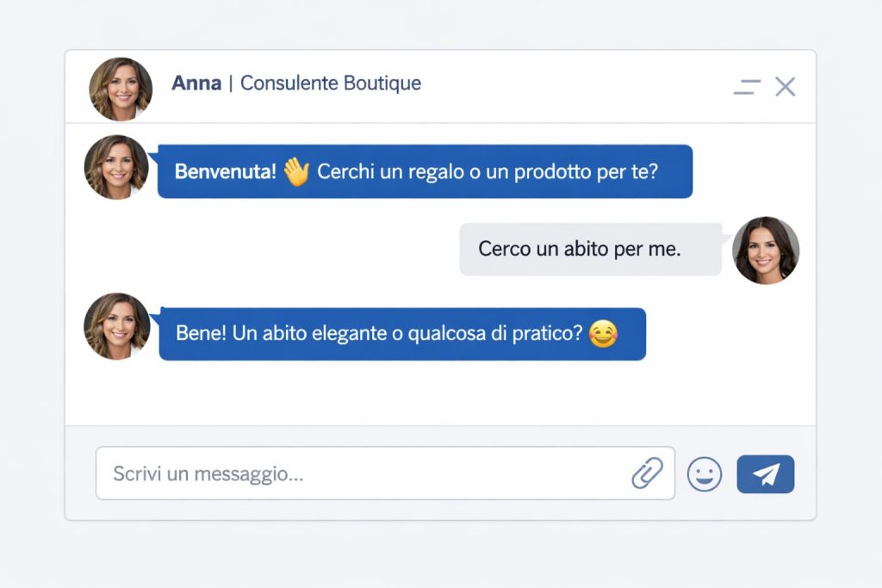Viewport: 882px width, 588px height.
Task: Select the Anna Consulente Boutique header title
Action: [x=295, y=84]
